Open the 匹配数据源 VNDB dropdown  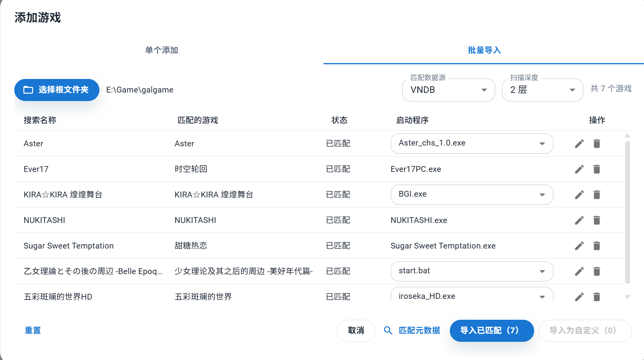(x=448, y=90)
